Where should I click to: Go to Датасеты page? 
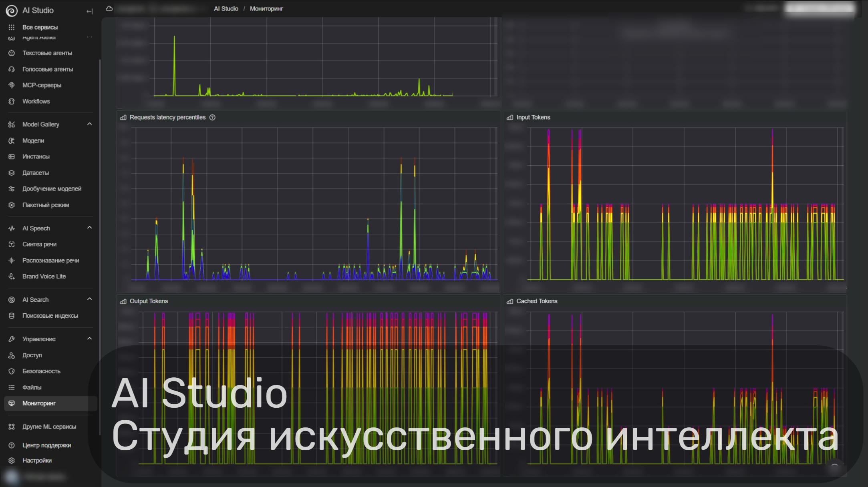[36, 173]
